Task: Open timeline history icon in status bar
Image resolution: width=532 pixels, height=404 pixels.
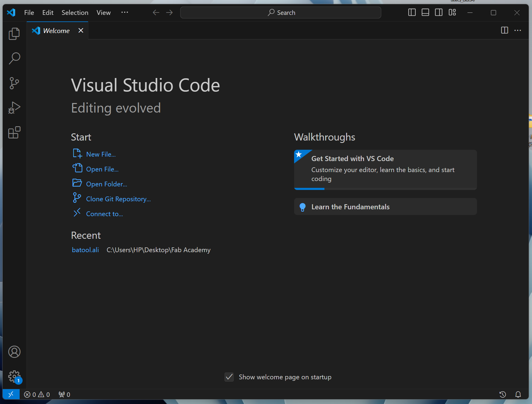Action: coord(503,394)
